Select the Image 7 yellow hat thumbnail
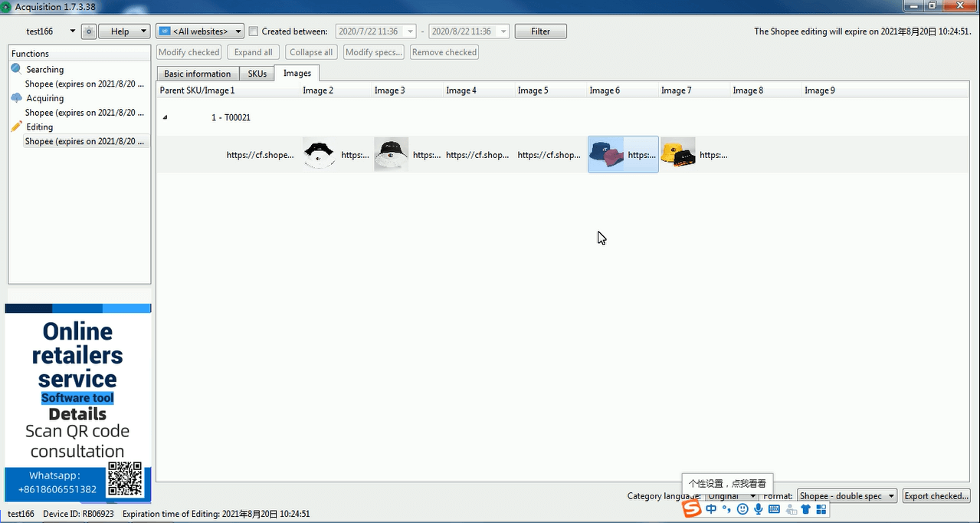 point(678,154)
